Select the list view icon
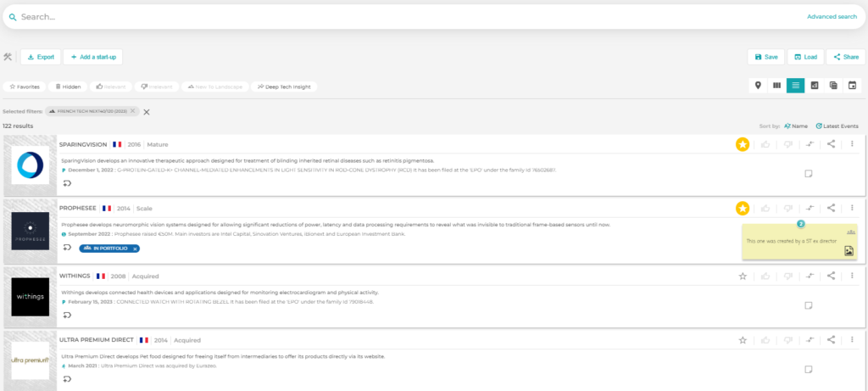The image size is (868, 391). click(x=795, y=86)
